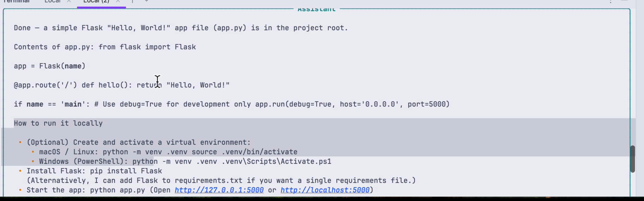This screenshot has height=201, width=644.
Task: Click the terminal's vertical scrollbar thumb
Action: click(633, 159)
